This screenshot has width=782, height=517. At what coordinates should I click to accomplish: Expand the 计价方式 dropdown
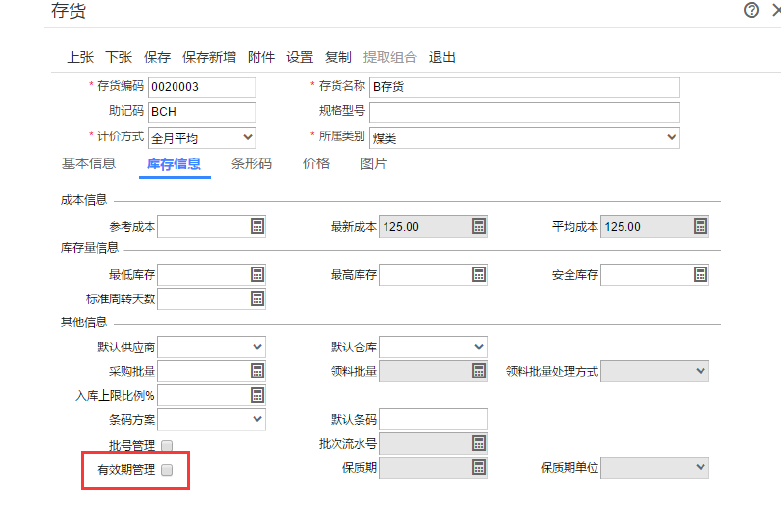pos(246,137)
